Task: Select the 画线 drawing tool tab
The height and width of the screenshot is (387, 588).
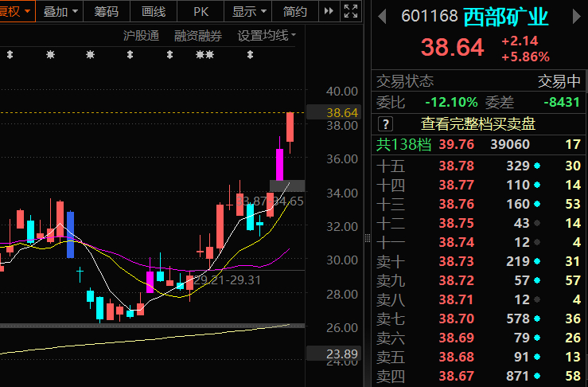Action: 154,11
